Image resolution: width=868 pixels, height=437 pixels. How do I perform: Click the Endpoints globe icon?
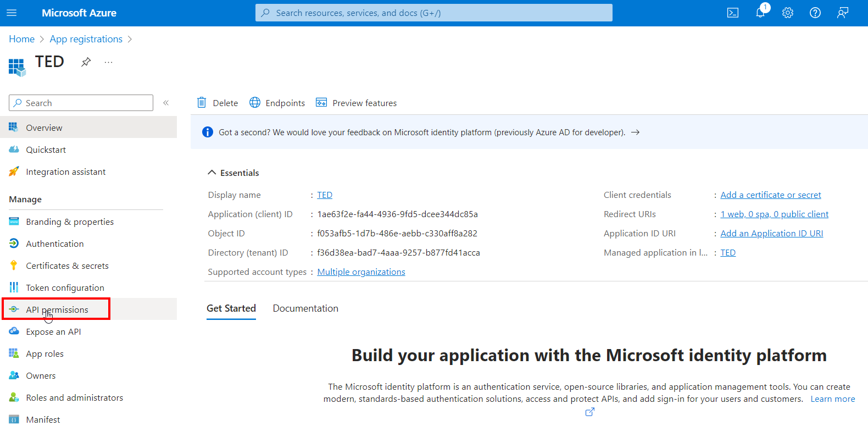[255, 103]
